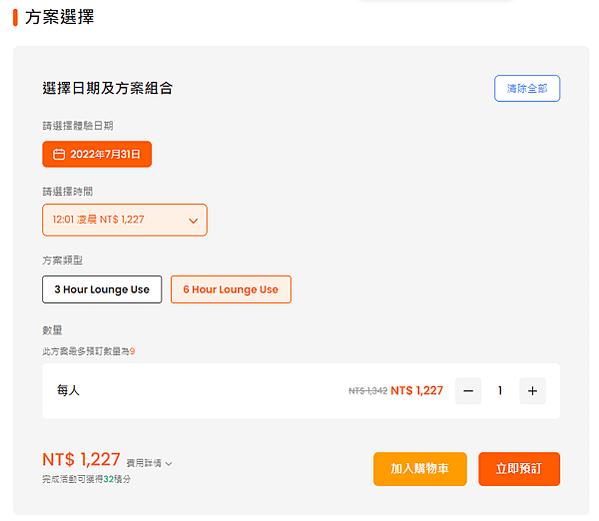This screenshot has width=599, height=521.
Task: Click the 32積分 reward points text
Action: (117, 479)
